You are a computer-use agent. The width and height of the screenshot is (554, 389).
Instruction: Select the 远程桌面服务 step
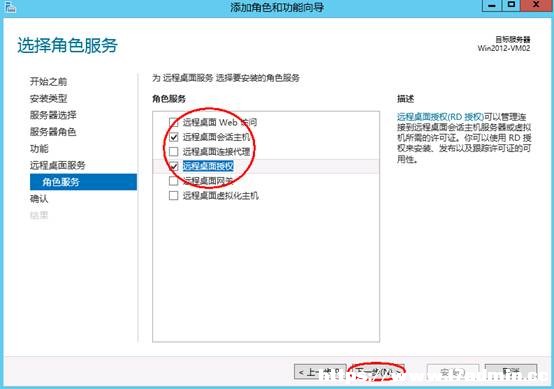[58, 165]
